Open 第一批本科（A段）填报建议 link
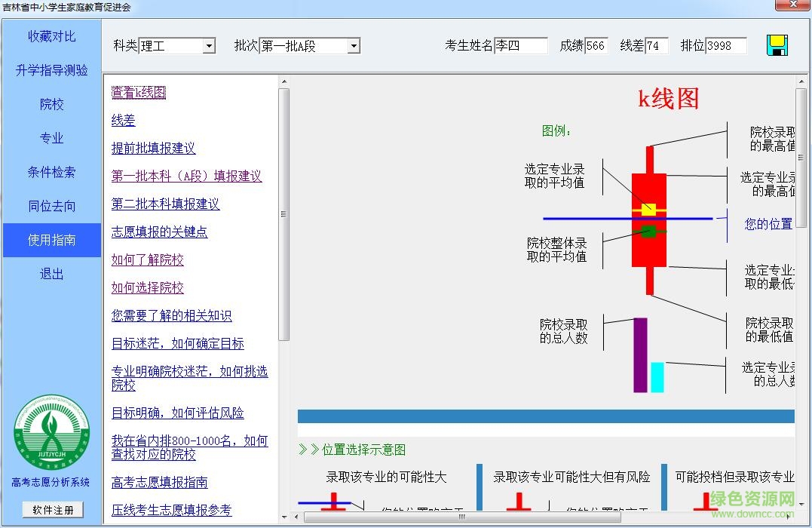The width and height of the screenshot is (812, 528). coord(186,176)
